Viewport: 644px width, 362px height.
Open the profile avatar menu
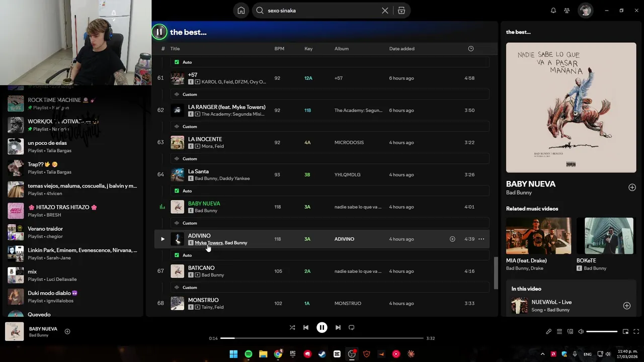[x=585, y=11]
